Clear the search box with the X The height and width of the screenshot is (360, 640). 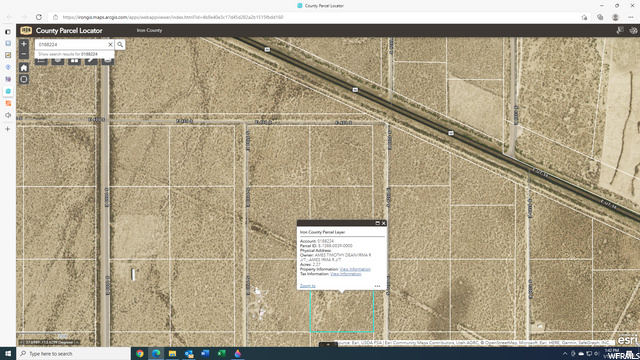tap(110, 44)
